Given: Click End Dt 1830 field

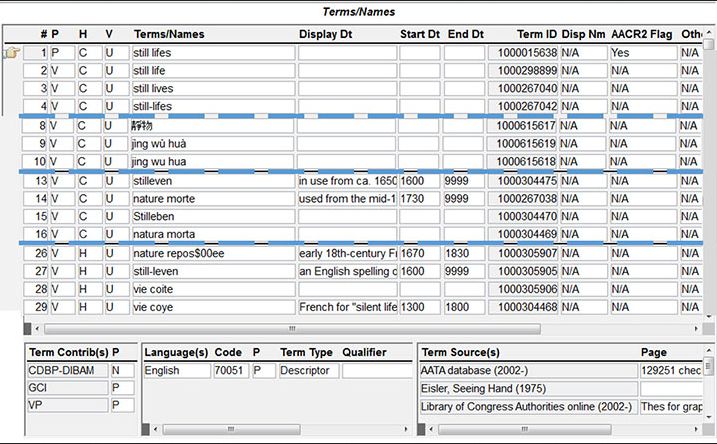Looking at the screenshot, I should [464, 254].
